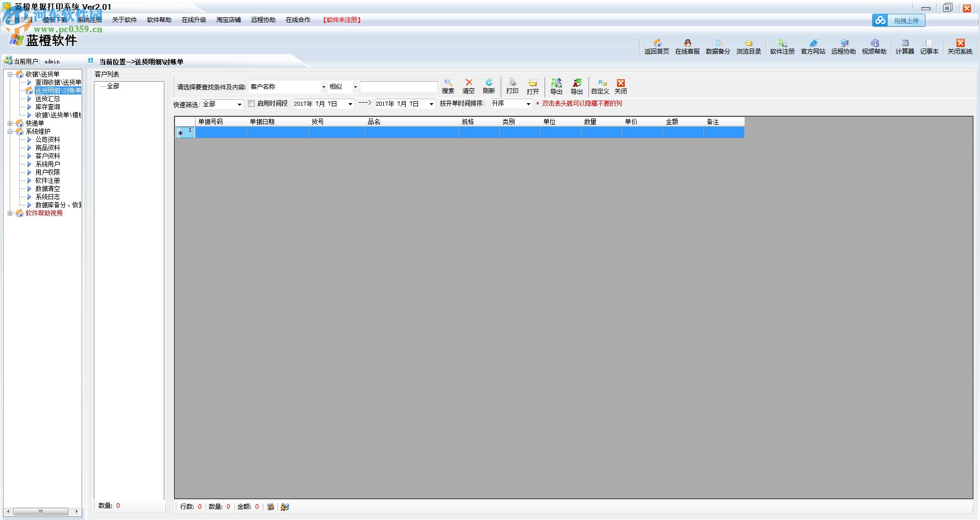980x520 pixels.
Task: Select 查询收据\送货单 in tree
Action: (58, 82)
